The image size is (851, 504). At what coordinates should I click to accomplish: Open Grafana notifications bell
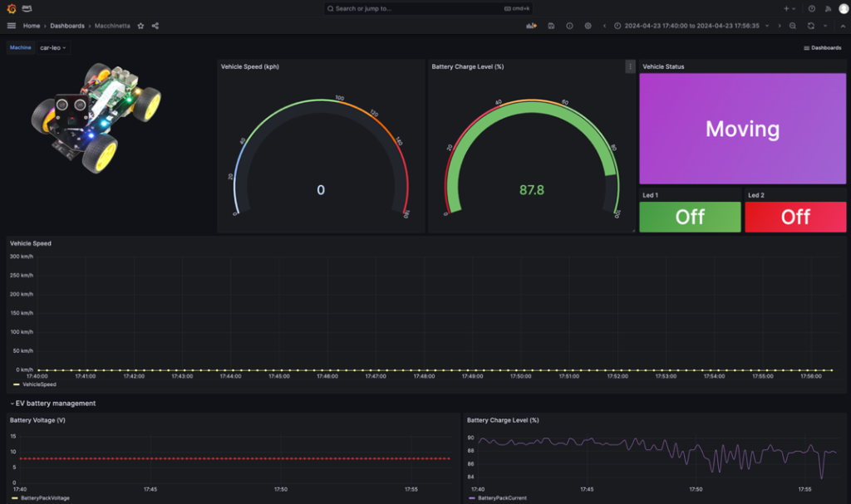829,8
